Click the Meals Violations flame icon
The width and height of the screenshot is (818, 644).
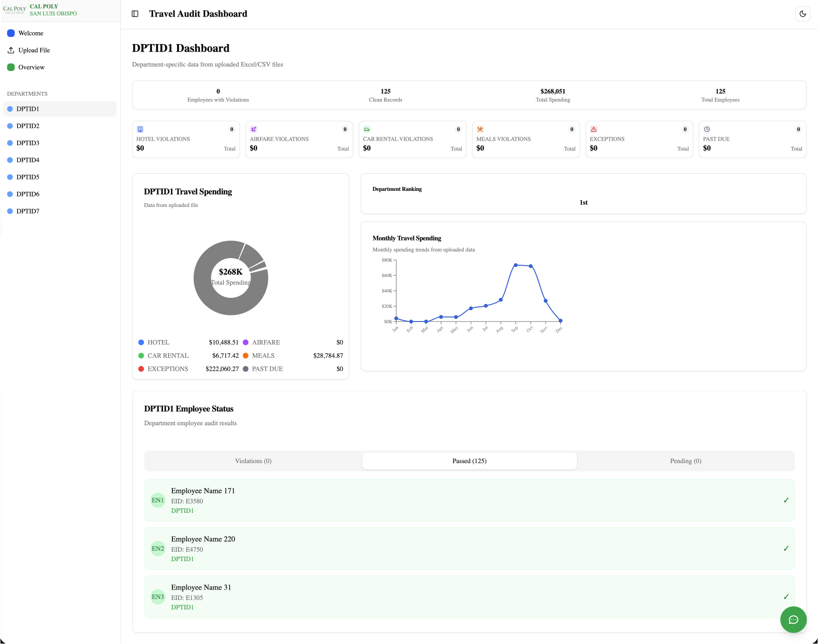[x=480, y=129]
